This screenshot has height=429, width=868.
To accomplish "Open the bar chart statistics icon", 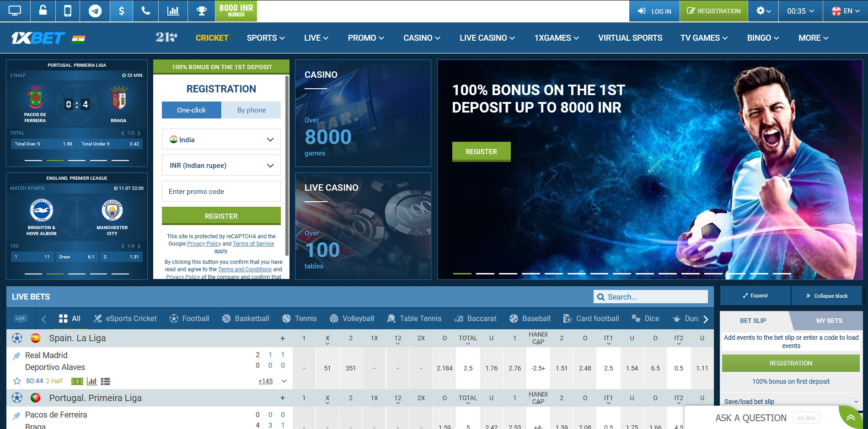I will tap(173, 11).
